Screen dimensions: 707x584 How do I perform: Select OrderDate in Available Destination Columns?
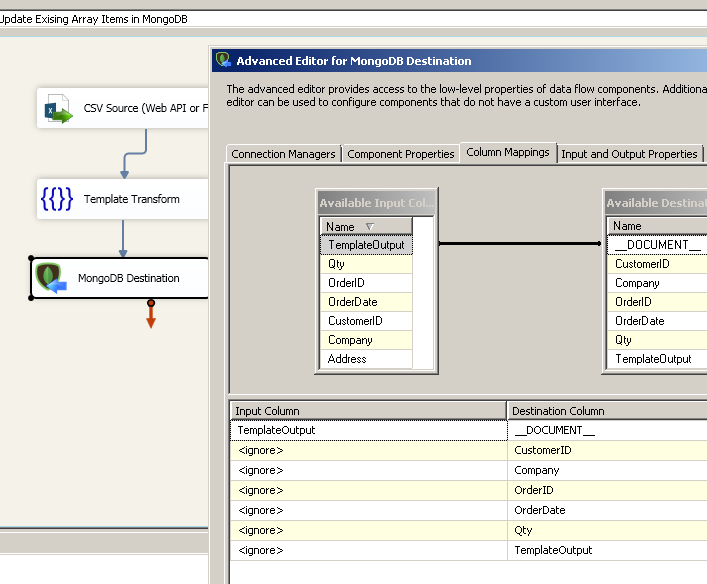click(x=657, y=321)
